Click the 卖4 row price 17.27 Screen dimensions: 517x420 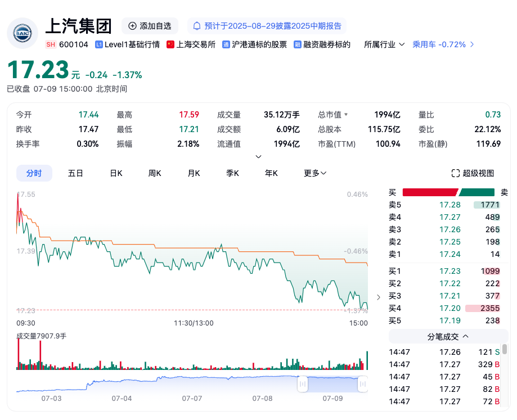point(449,217)
